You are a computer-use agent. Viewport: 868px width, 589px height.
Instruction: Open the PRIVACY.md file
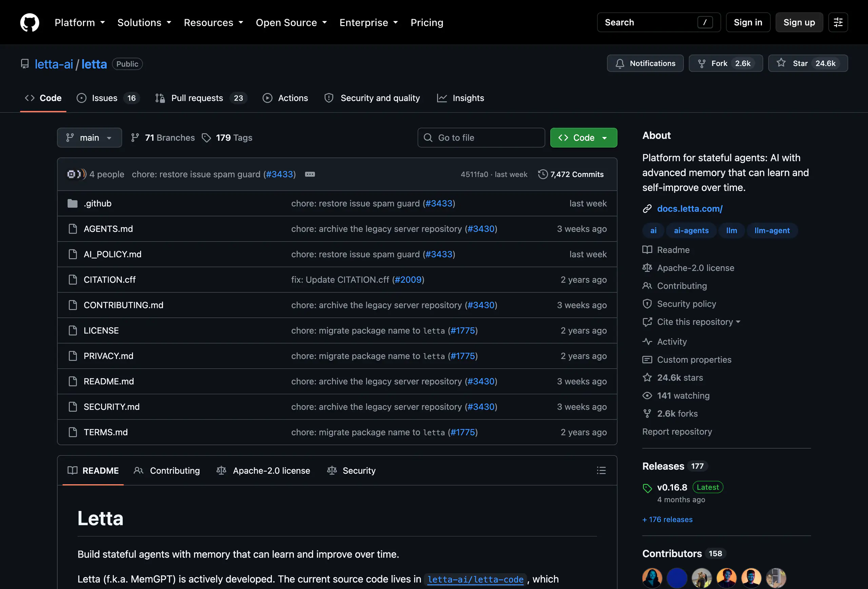pyautogui.click(x=108, y=356)
